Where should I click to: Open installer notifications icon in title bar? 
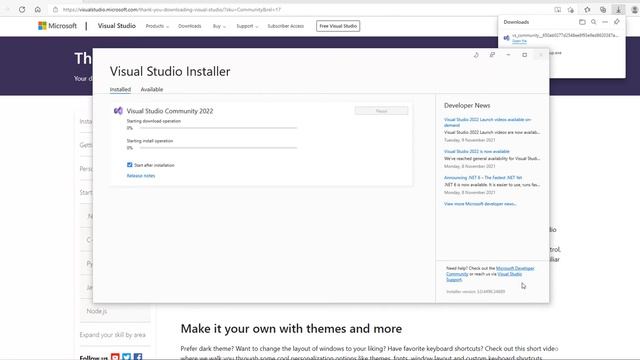pos(476,55)
